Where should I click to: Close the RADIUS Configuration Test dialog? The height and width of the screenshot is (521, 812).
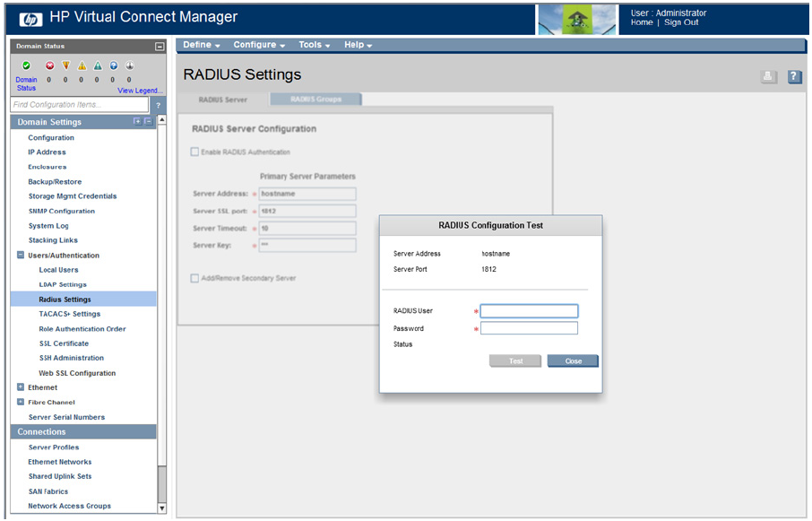[573, 360]
